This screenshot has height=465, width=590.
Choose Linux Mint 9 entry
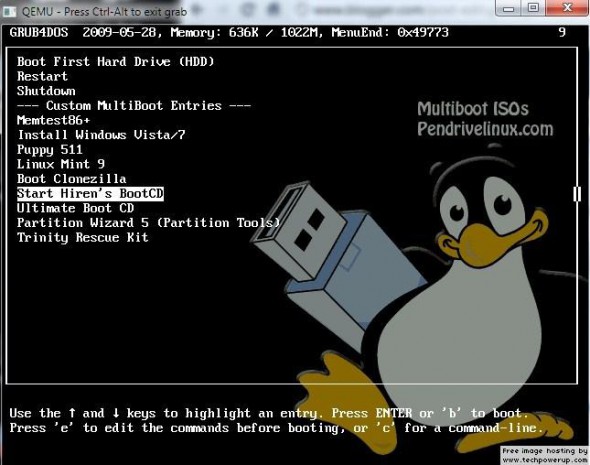(x=61, y=164)
